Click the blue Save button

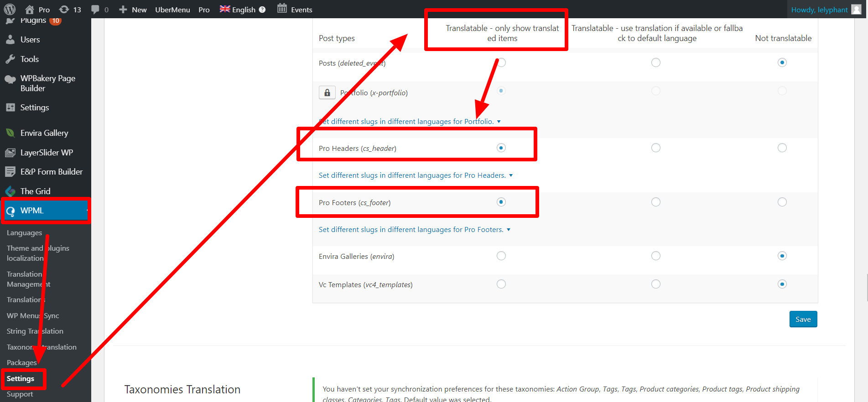(x=803, y=319)
